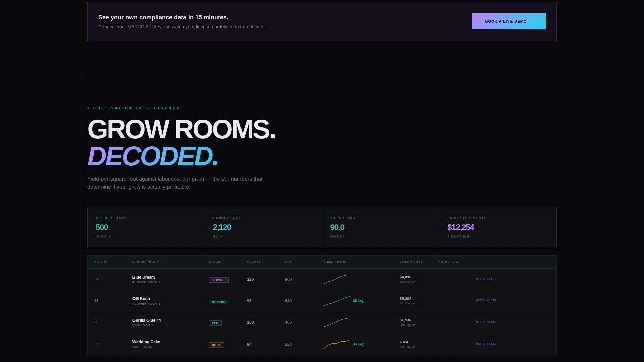Open METRC-88390 tag for OG Kush
The image size is (644, 362).
point(486,300)
